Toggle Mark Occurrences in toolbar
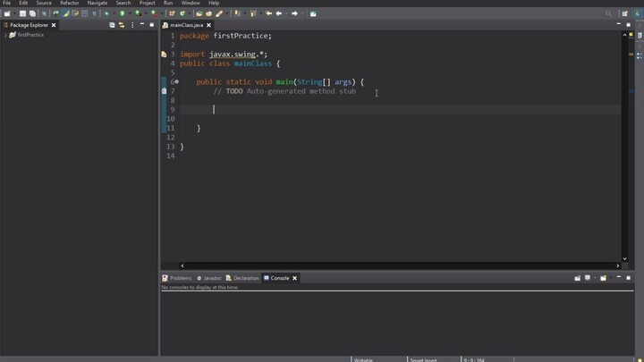Image resolution: width=644 pixels, height=362 pixels. pyautogui.click(x=65, y=13)
